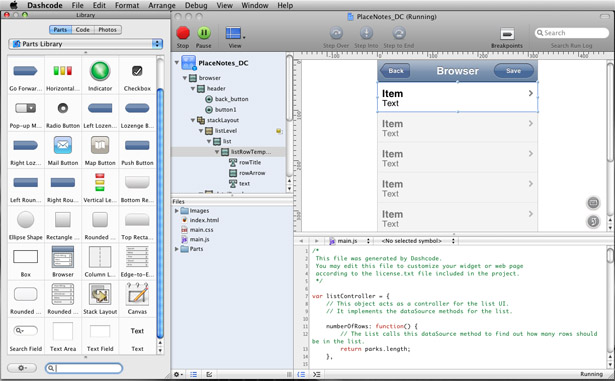Toggle the list view button below navigator

pos(193,375)
